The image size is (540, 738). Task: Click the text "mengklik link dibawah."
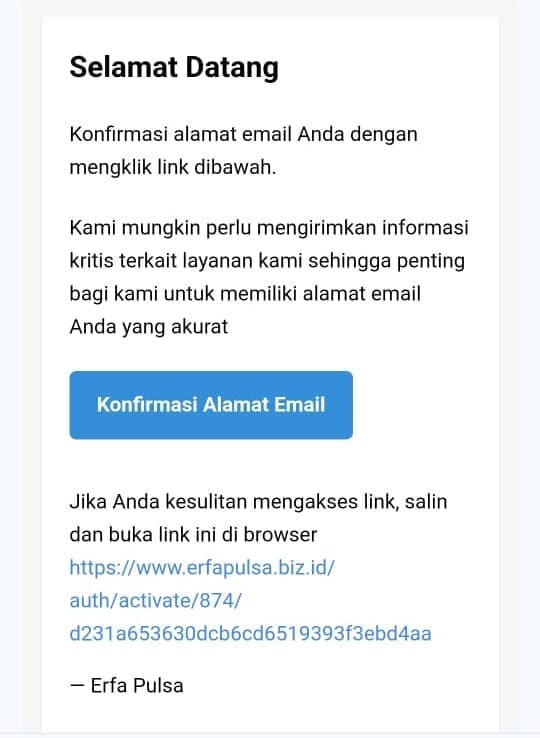173,167
